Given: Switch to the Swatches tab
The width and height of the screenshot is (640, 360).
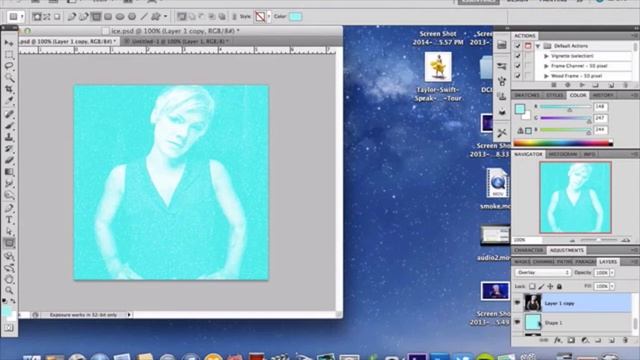Looking at the screenshot, I should point(527,95).
